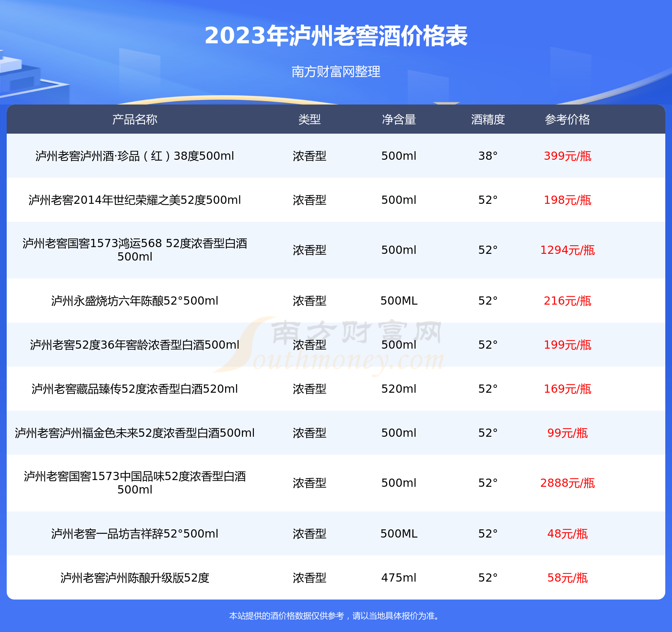Click the 399元/瓶 price
Image resolution: width=672 pixels, height=632 pixels.
coord(567,156)
